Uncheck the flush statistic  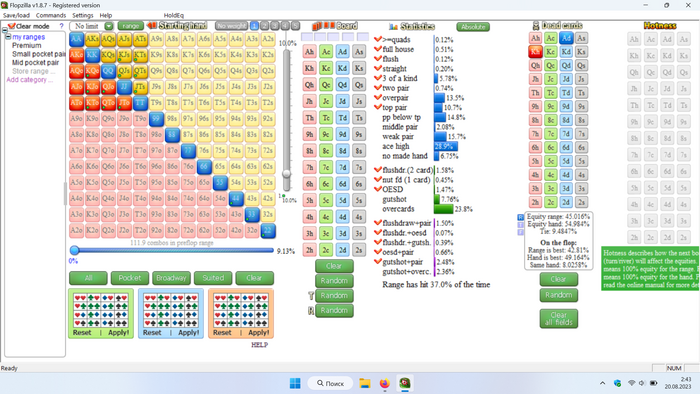click(x=378, y=58)
